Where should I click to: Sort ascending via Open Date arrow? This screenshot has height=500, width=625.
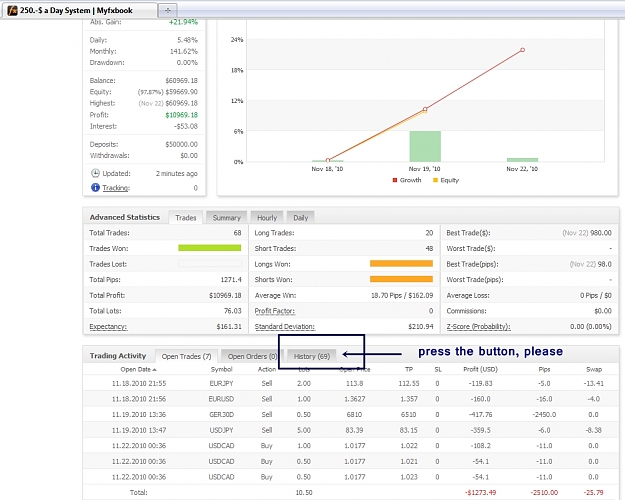pos(155,370)
